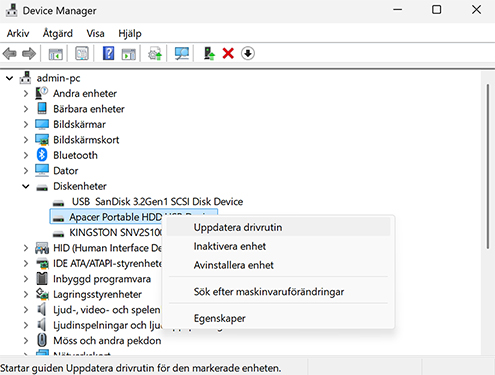This screenshot has height=375, width=495.
Task: Click the Lagringsstyrenheter icon
Action: coord(42,294)
